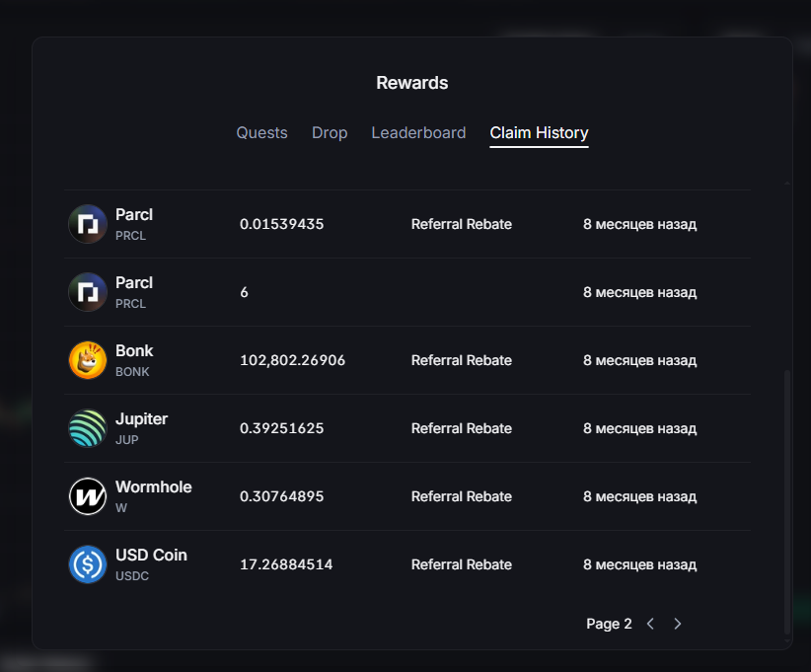Select the Parcl amount 6
Screen dimensions: 811x672
click(x=244, y=292)
